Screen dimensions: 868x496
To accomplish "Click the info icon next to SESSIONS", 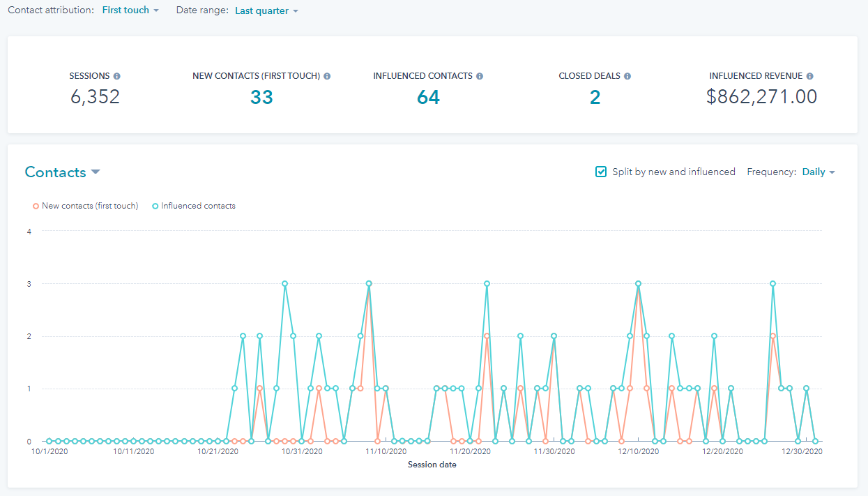I will (x=116, y=76).
